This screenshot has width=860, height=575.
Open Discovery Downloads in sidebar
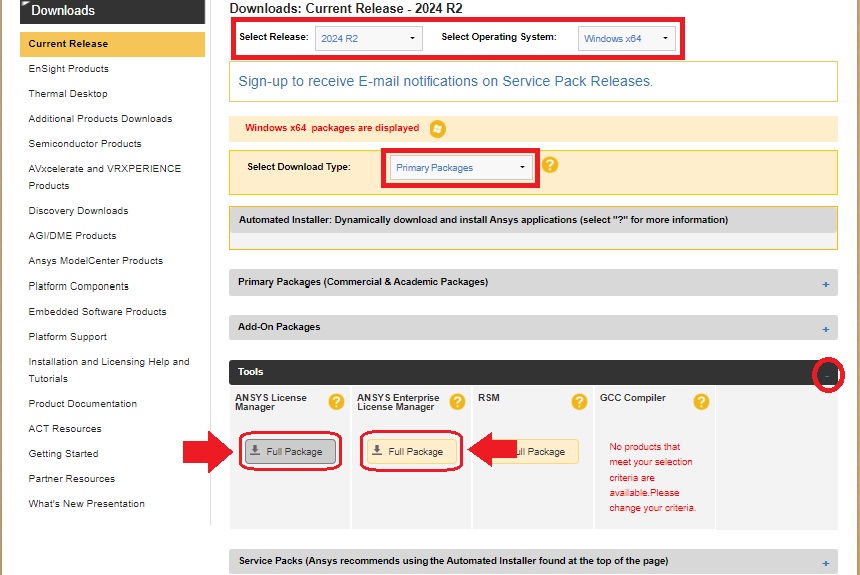tap(78, 211)
